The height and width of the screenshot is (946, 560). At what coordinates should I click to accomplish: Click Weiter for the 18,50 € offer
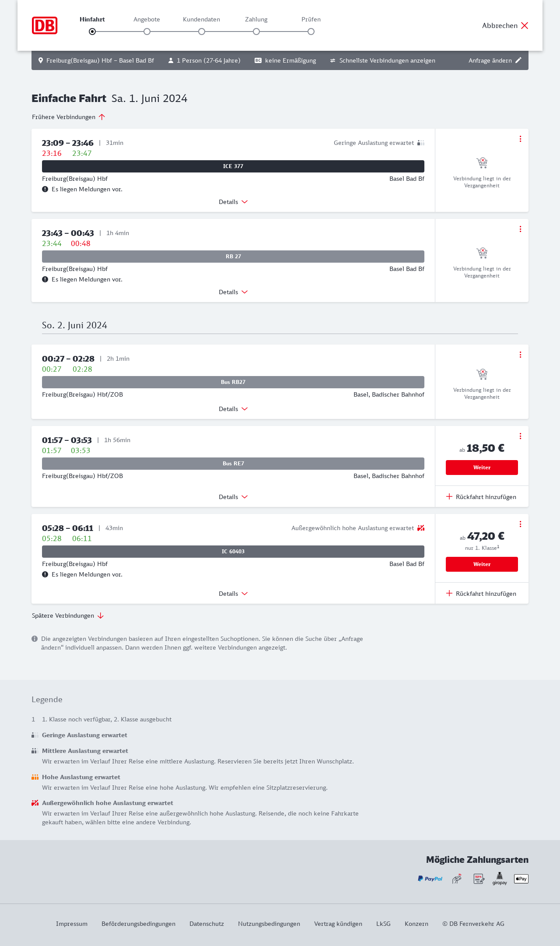point(482,468)
